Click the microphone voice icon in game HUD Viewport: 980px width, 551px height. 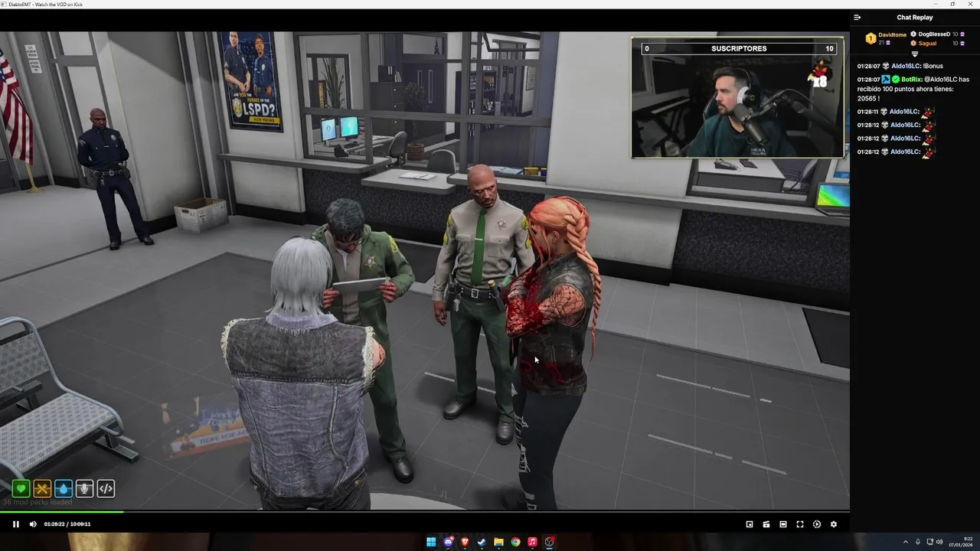[x=84, y=488]
